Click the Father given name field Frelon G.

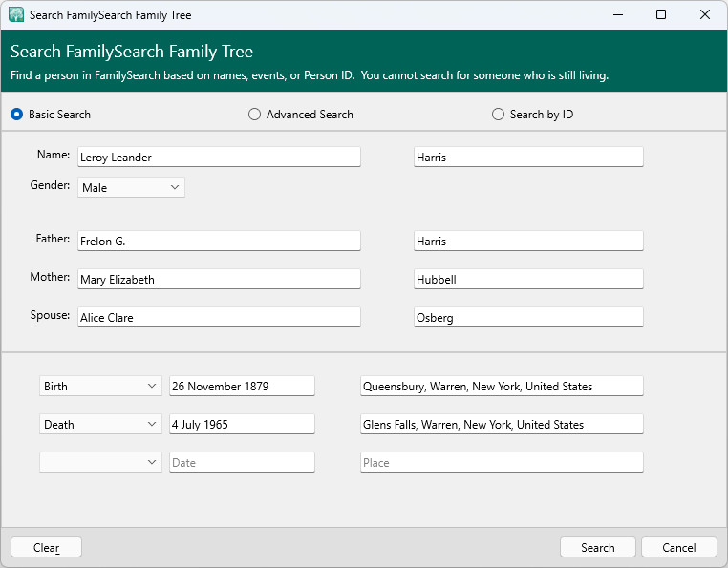(x=219, y=241)
